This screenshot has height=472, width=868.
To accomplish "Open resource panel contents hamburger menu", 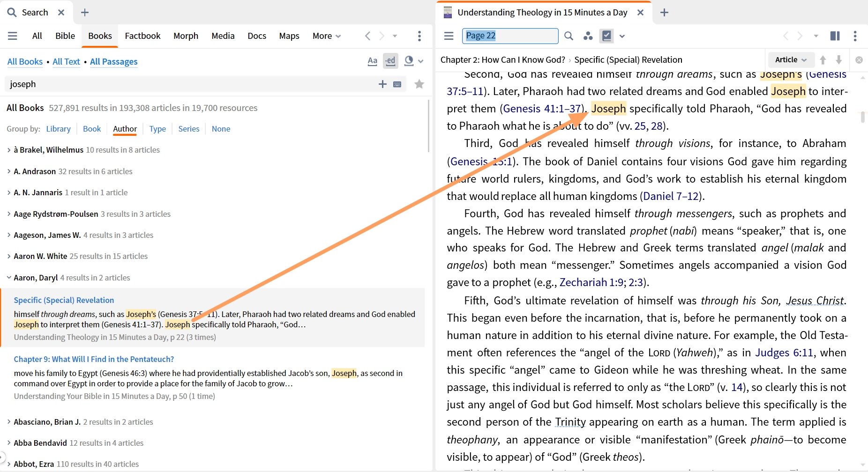I will coord(449,36).
